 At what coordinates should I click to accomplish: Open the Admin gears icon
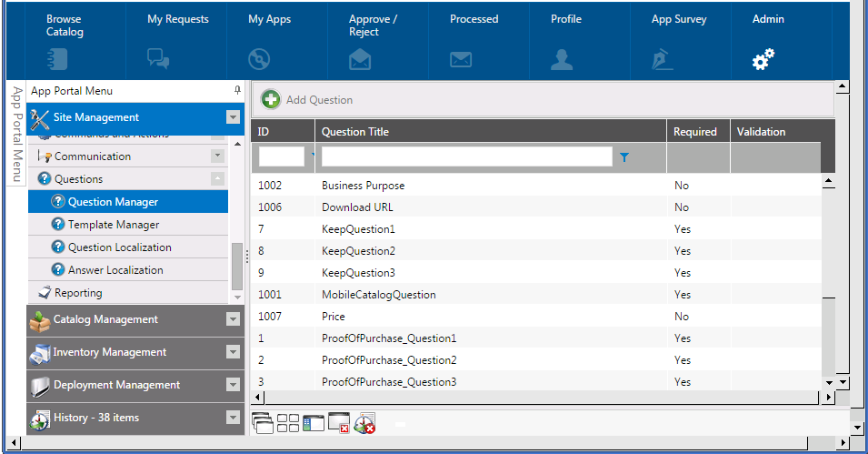(763, 59)
